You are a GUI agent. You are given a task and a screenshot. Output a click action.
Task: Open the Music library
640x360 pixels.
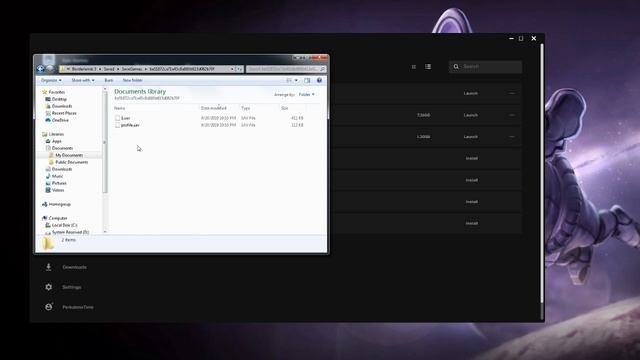pos(58,176)
